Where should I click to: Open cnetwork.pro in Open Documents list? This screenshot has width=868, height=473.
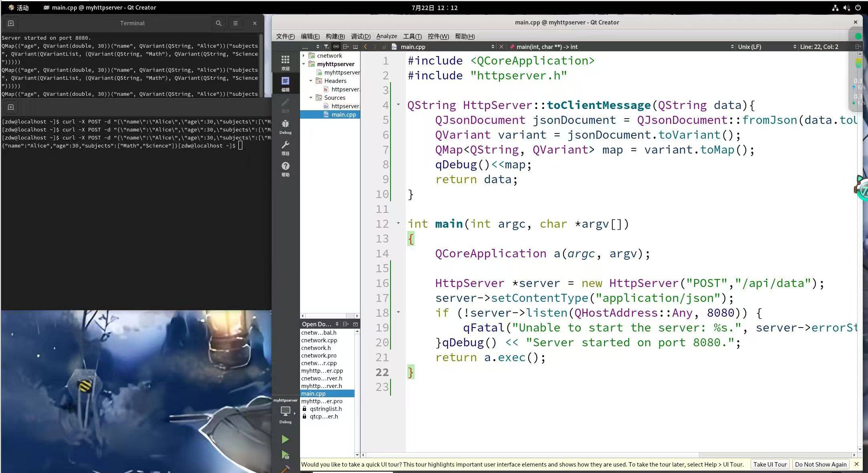click(319, 356)
